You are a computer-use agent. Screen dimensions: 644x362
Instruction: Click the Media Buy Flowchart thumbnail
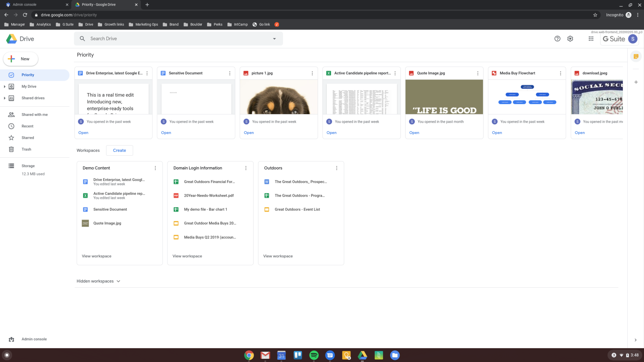527,97
